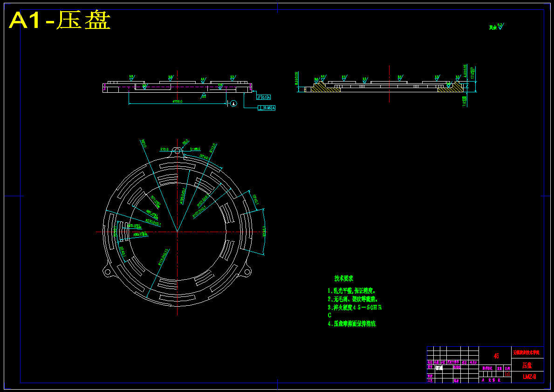Select the 'R112.0' radius dimension label
Screen dimensions: 554x392
(x=212, y=148)
